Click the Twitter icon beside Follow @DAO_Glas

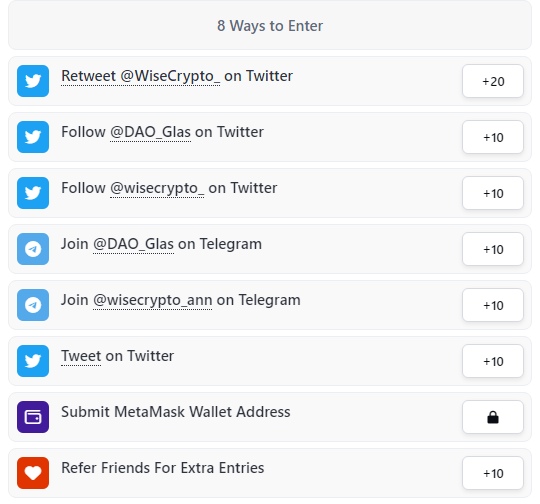pos(33,137)
